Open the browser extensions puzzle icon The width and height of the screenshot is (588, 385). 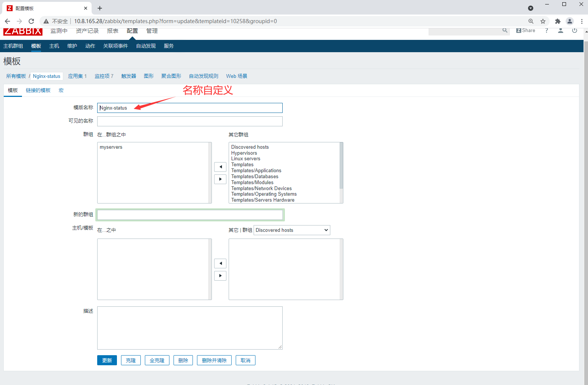(x=557, y=21)
